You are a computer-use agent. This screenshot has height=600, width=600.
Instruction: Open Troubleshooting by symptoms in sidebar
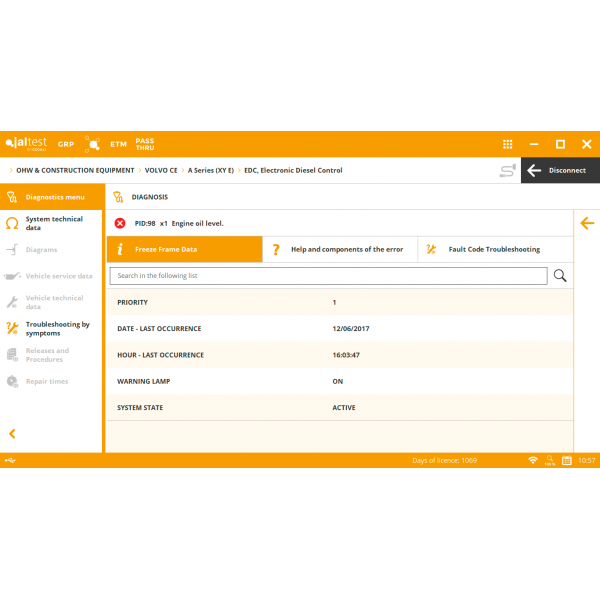click(x=57, y=328)
